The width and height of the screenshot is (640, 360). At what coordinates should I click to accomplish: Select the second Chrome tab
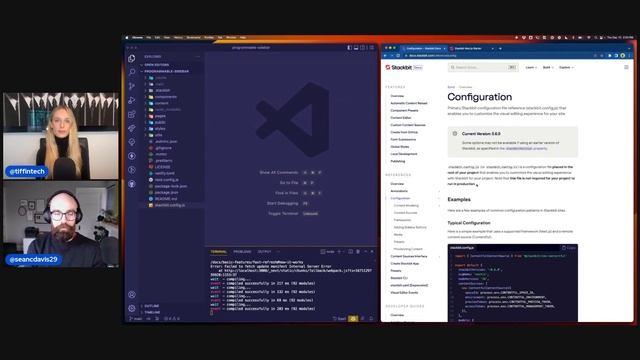(471, 48)
